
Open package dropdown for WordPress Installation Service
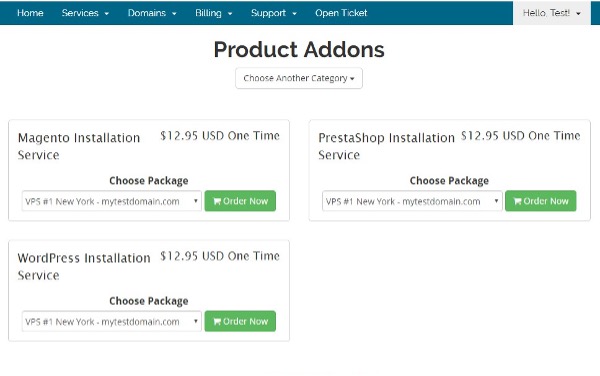click(x=111, y=322)
